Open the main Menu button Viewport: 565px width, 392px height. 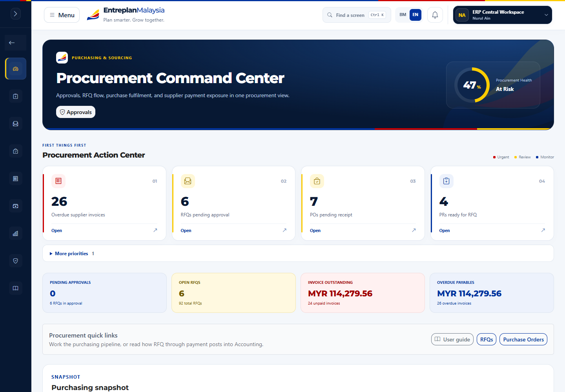(x=62, y=15)
